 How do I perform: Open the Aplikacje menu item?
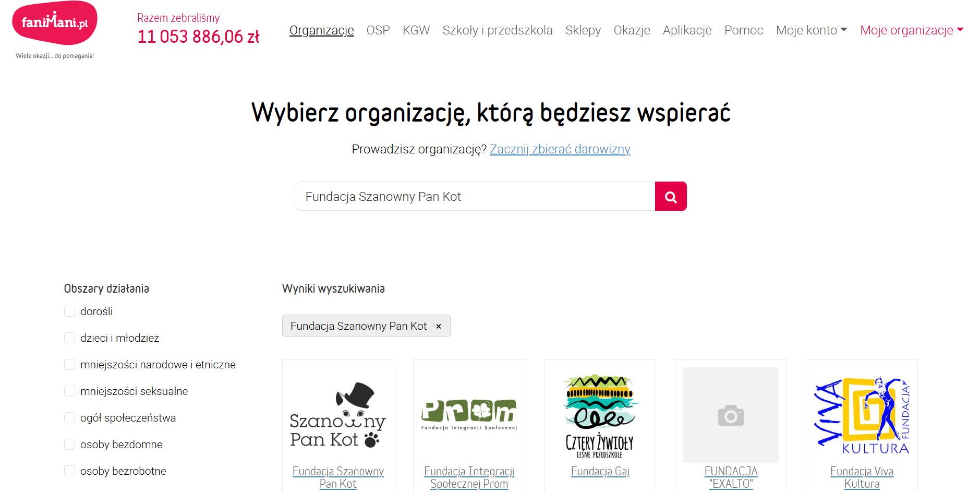pyautogui.click(x=687, y=30)
